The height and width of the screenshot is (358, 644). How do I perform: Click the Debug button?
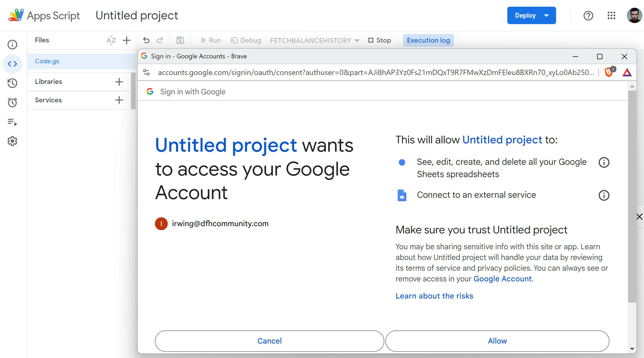[x=246, y=40]
